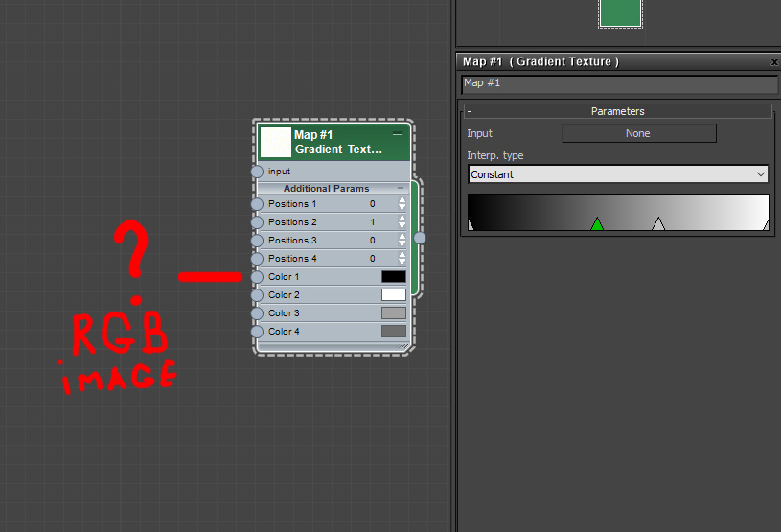This screenshot has height=532, width=781.
Task: Click the Color 2 input socket
Action: coord(257,295)
